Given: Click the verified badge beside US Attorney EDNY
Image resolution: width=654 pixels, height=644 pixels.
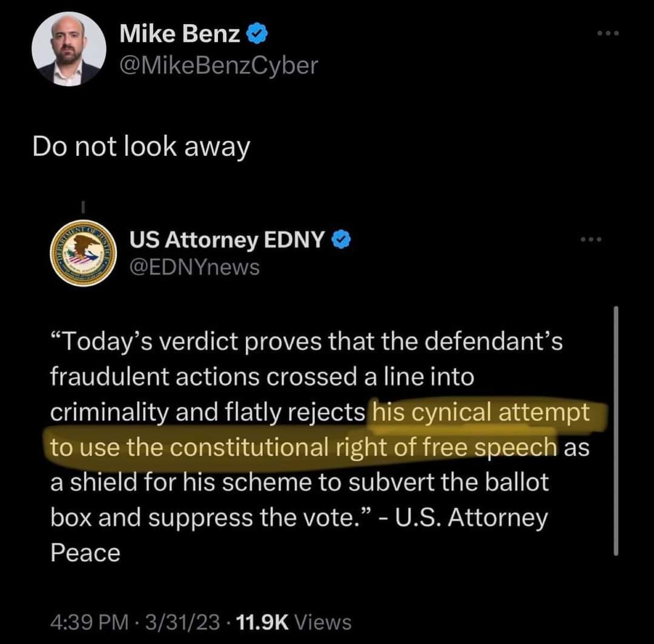Looking at the screenshot, I should (x=342, y=241).
